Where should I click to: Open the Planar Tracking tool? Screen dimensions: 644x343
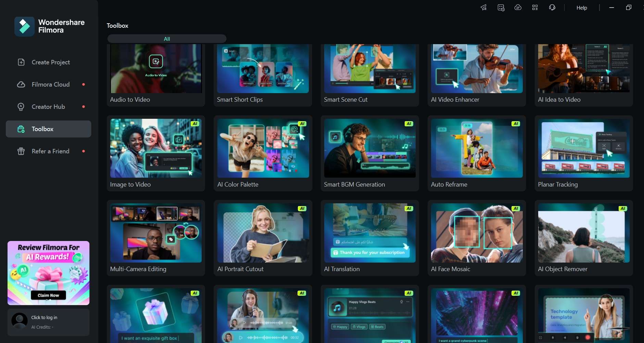(x=584, y=153)
